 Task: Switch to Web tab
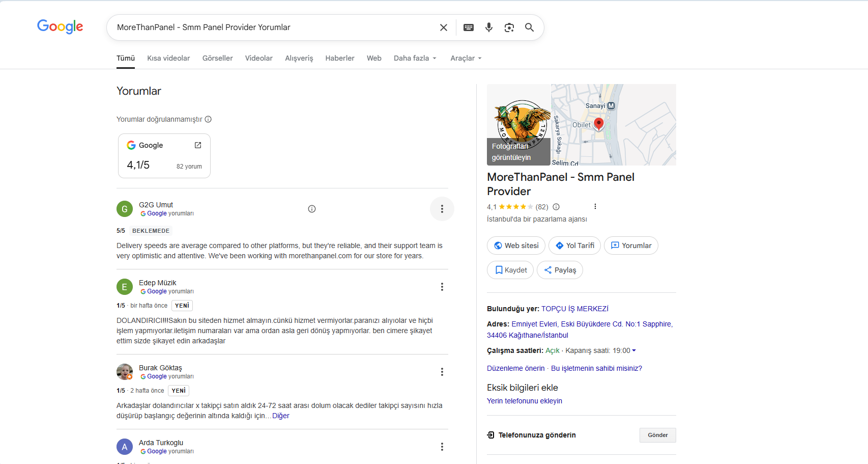click(x=374, y=58)
